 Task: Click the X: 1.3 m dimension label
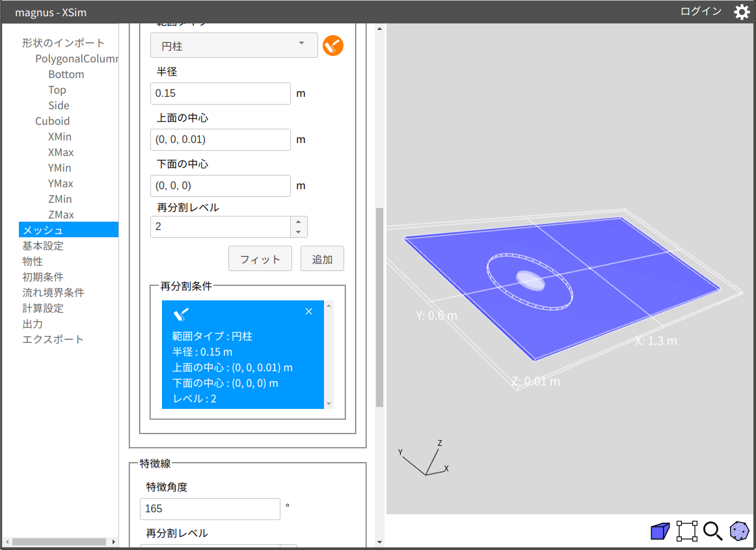point(656,341)
